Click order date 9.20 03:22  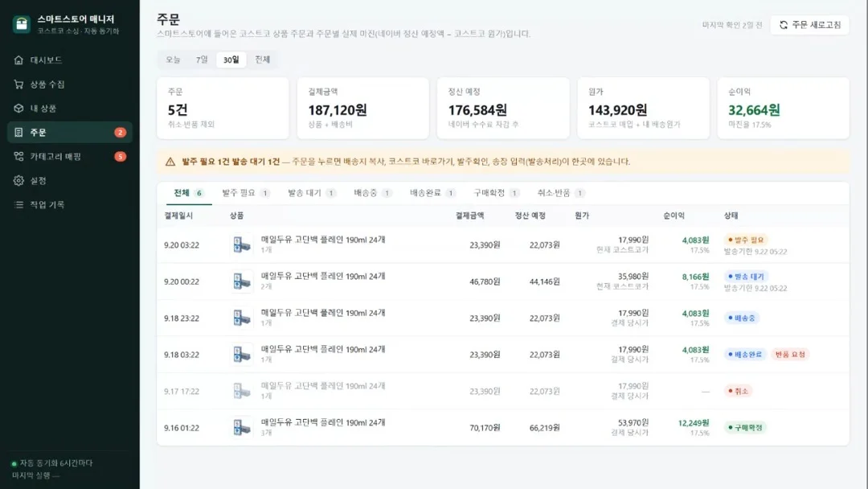(x=182, y=244)
